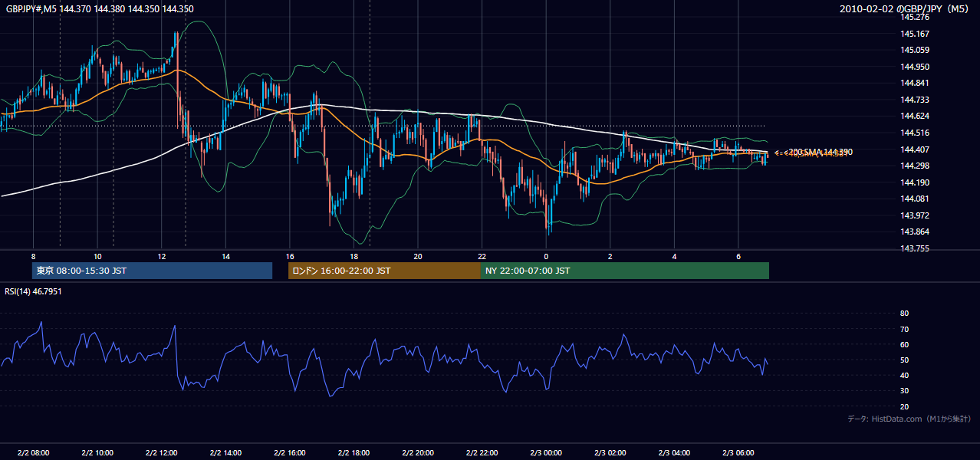Viewport: 980px width, 460px height.
Task: Click the 2/2 08:00 timestamp label
Action: click(33, 453)
